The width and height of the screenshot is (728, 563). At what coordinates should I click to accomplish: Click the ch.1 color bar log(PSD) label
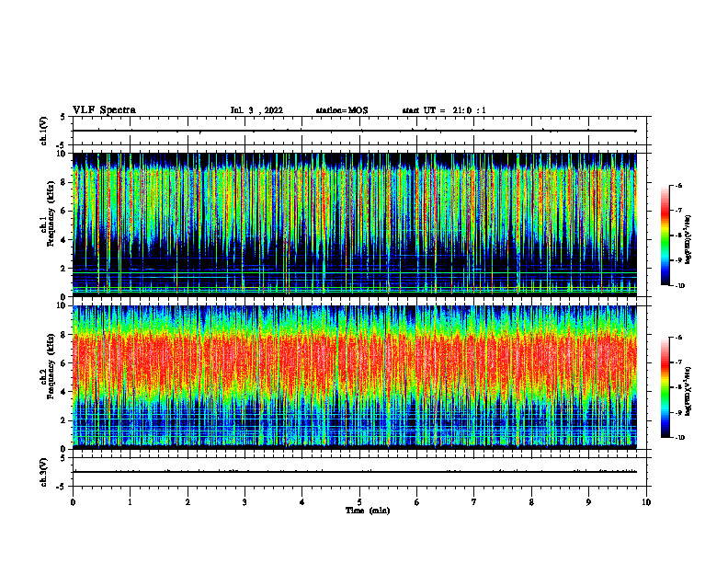[x=689, y=240]
